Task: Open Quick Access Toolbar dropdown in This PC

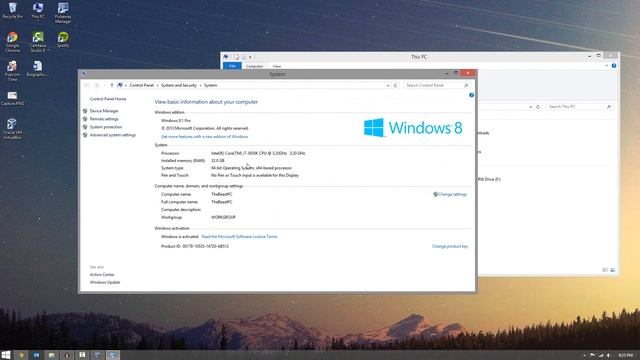Action: point(250,57)
